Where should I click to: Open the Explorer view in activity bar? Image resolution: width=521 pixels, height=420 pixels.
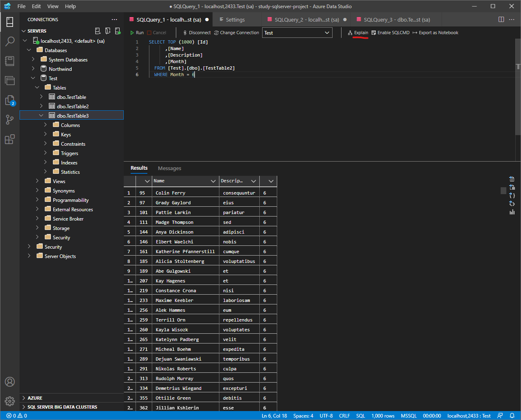10,80
